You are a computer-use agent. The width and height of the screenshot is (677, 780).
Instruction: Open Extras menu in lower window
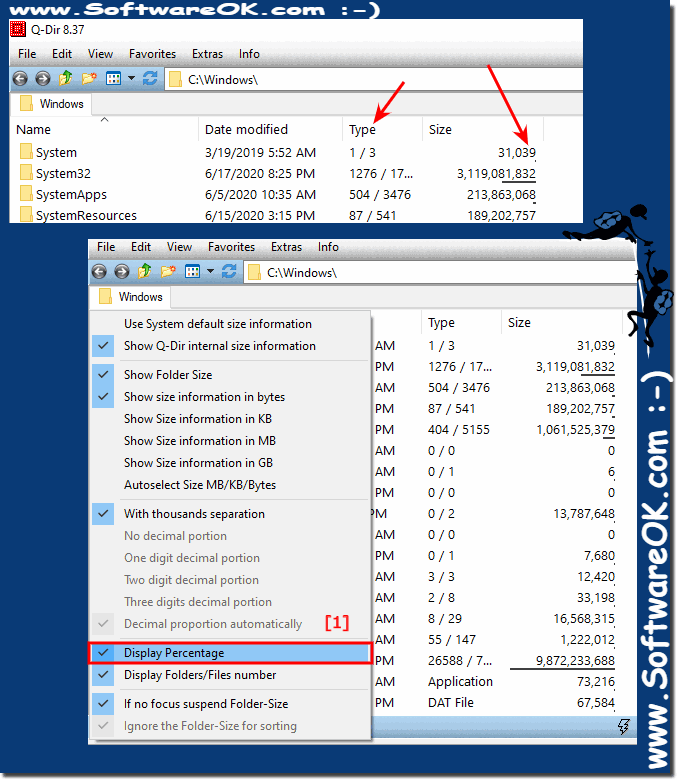tap(287, 247)
